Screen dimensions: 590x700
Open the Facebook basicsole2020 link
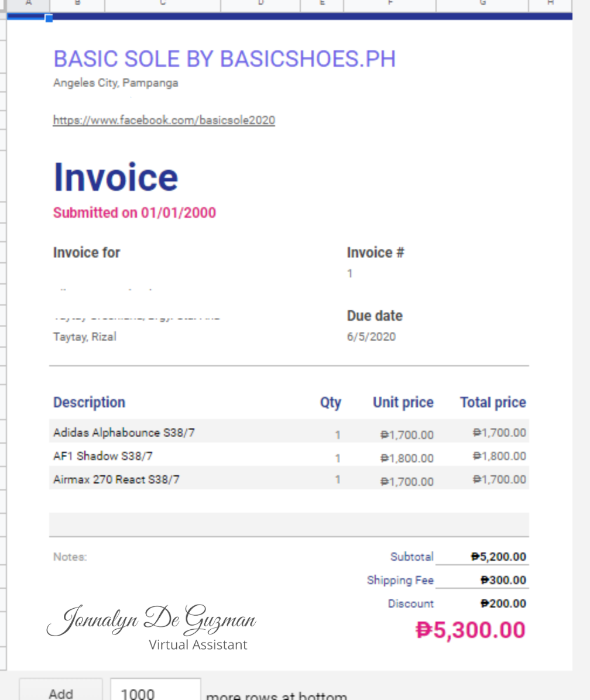[164, 121]
